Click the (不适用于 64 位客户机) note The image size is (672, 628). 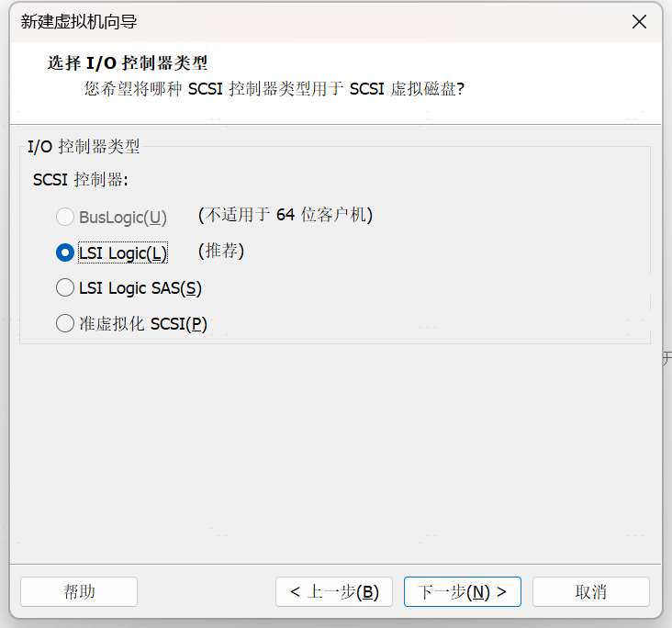(286, 216)
